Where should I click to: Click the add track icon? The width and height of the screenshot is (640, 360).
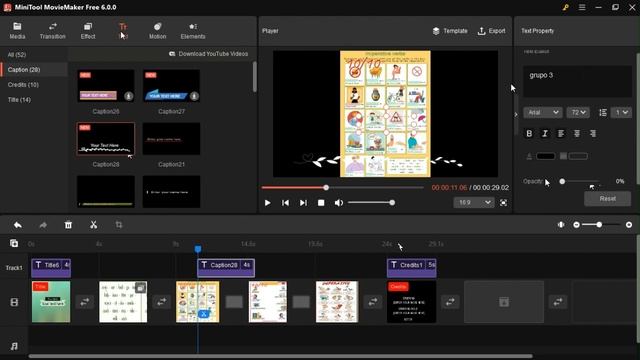(14, 243)
